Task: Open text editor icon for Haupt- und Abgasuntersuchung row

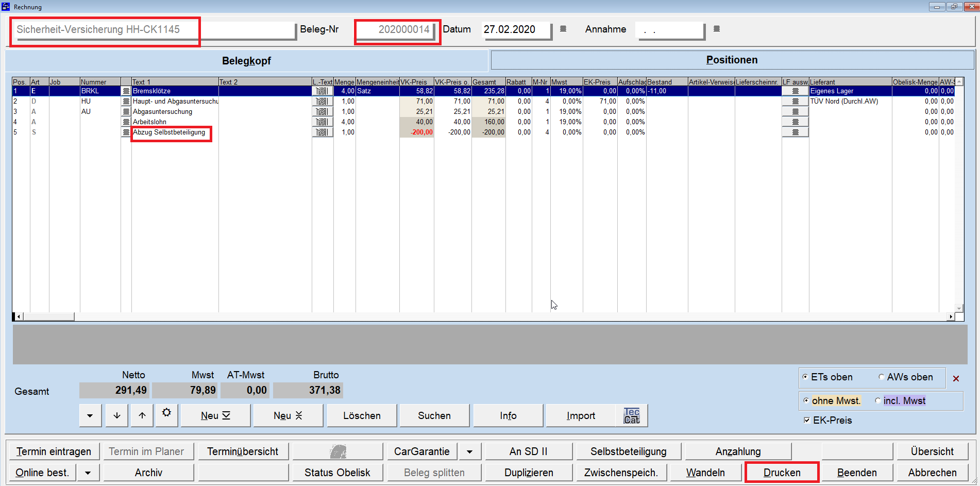Action: 126,102
